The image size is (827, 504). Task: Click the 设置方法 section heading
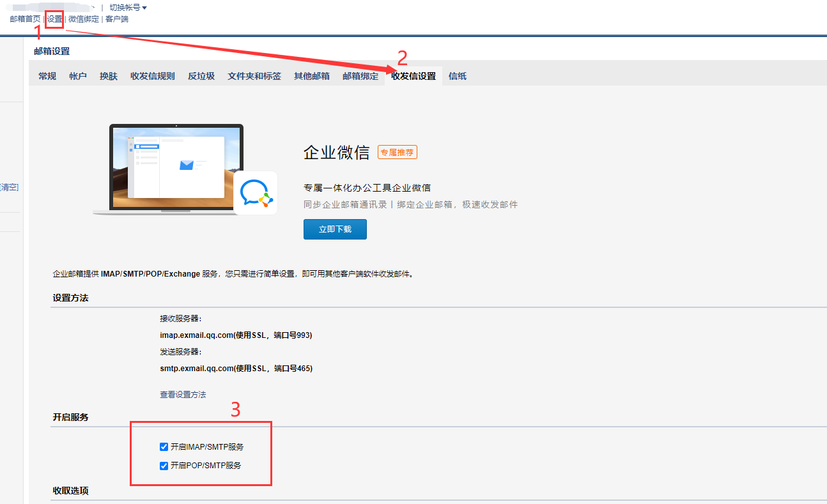[x=70, y=298]
